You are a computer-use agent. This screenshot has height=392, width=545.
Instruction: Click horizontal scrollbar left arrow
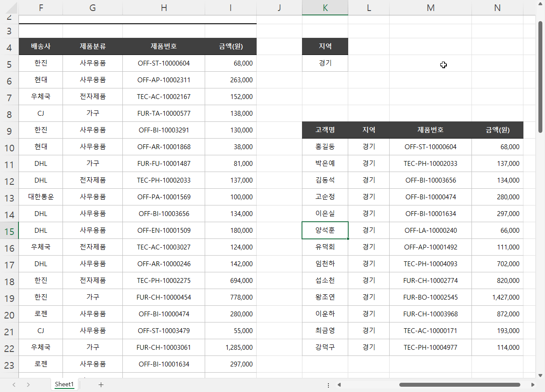click(339, 385)
